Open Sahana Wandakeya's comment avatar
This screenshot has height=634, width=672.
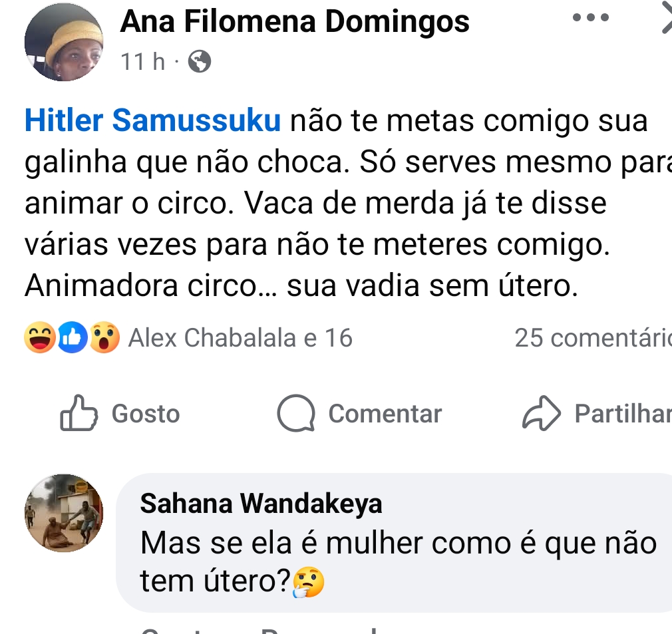tap(64, 513)
